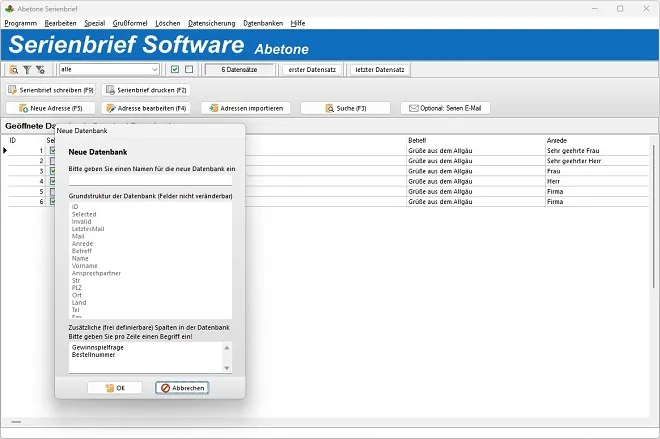Click the text area's scroll-up arrow

(x=227, y=348)
